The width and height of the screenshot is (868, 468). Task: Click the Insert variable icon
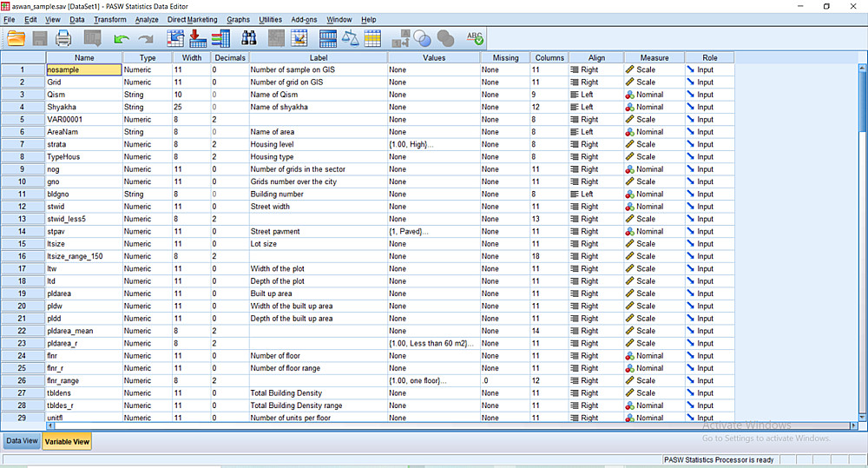coord(299,38)
